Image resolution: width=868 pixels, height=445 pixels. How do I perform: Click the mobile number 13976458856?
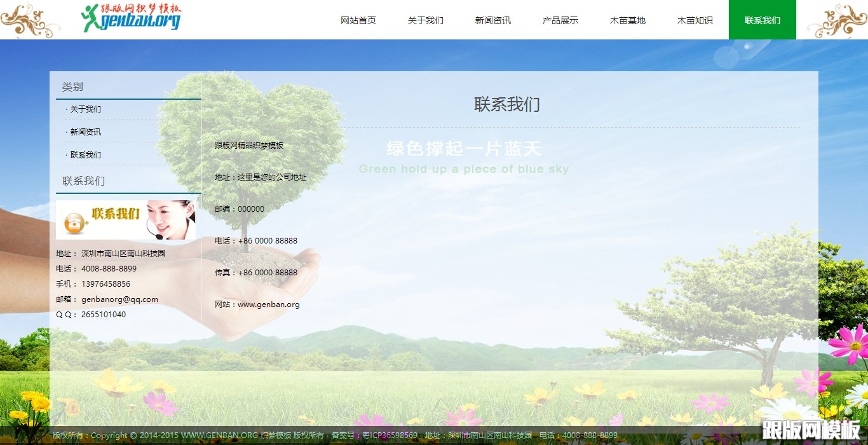click(x=105, y=284)
